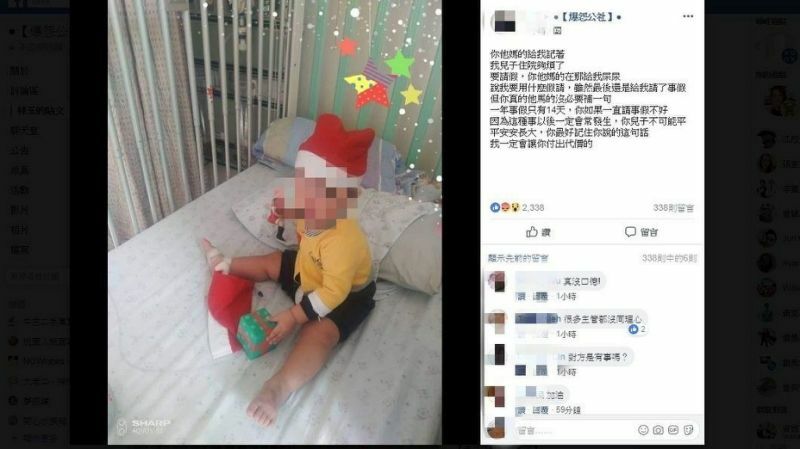View the reaction icons summary
Image resolution: width=800 pixels, height=449 pixels.
coord(505,207)
